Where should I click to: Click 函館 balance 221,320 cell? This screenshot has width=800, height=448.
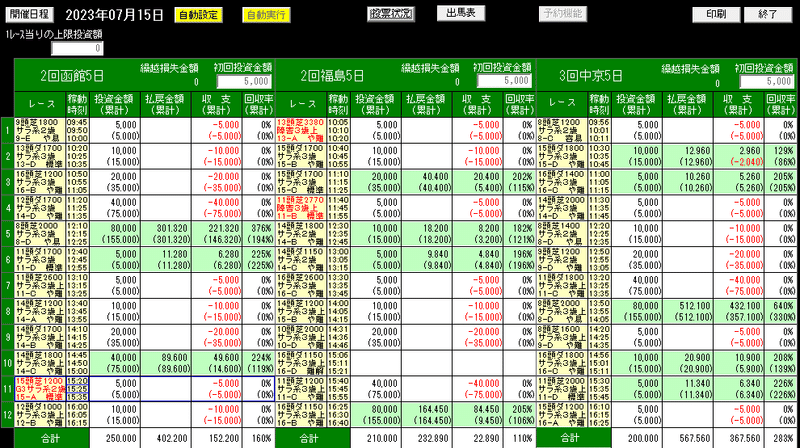coord(217,234)
